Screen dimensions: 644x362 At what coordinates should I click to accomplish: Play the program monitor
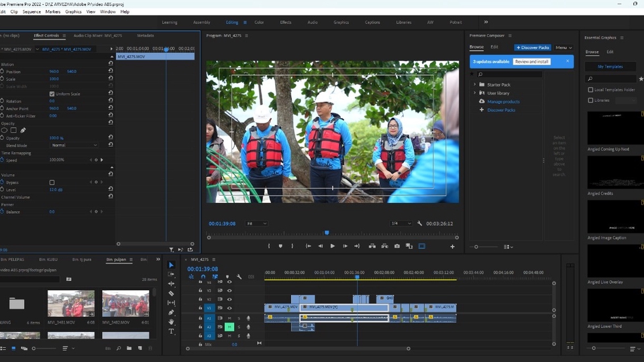coord(333,246)
